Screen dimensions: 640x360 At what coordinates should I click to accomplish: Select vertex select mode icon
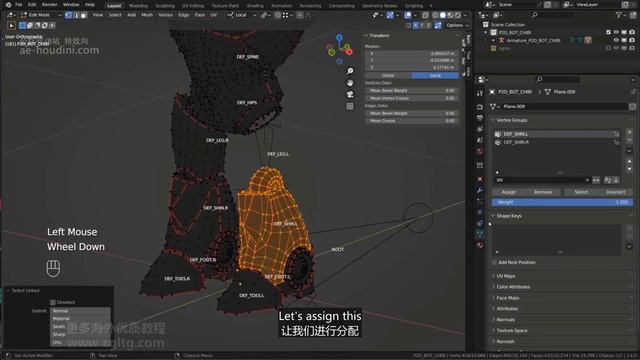pyautogui.click(x=68, y=15)
